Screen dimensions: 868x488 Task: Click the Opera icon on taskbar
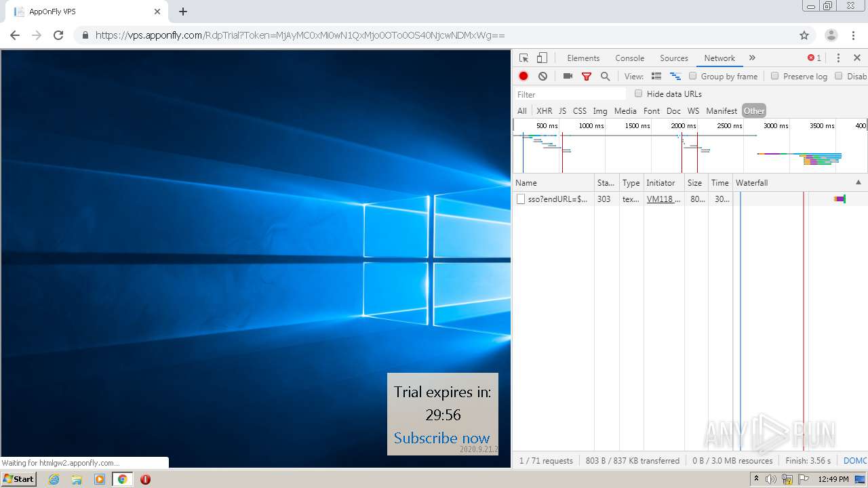point(145,479)
